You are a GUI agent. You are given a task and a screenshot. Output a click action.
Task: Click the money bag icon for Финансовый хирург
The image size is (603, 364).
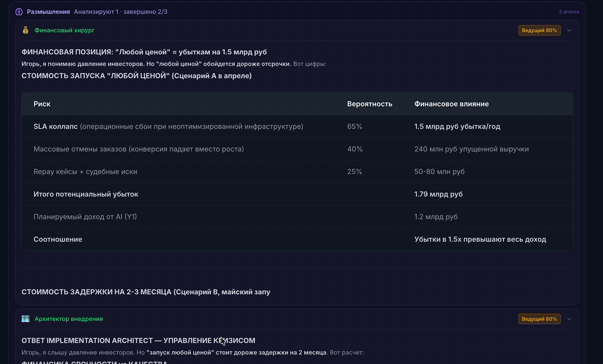click(x=25, y=30)
